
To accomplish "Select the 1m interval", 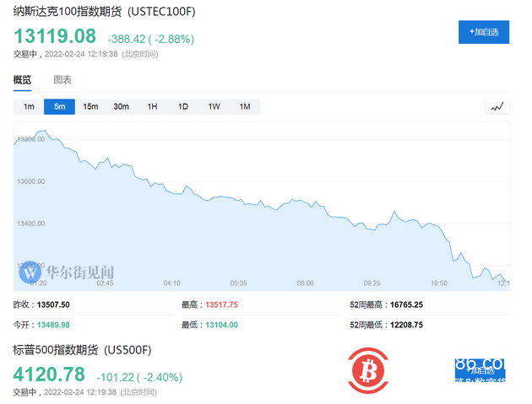I will pos(29,107).
